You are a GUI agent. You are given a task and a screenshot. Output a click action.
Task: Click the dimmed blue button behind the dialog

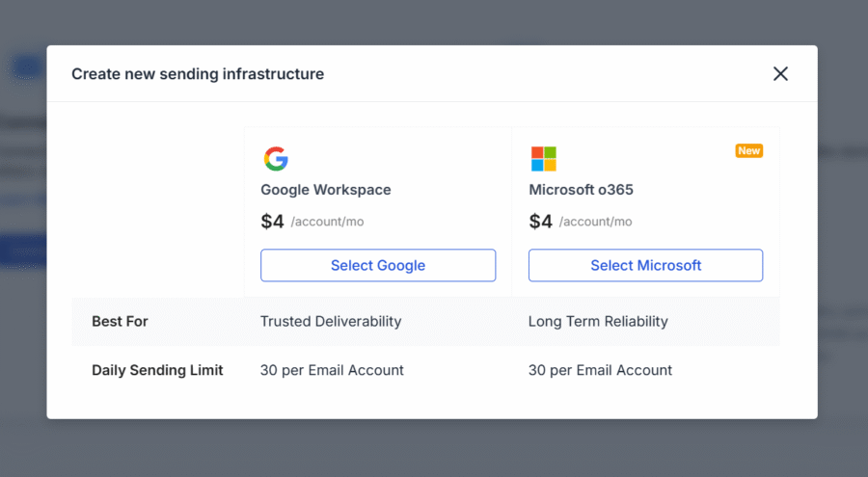pos(23,251)
